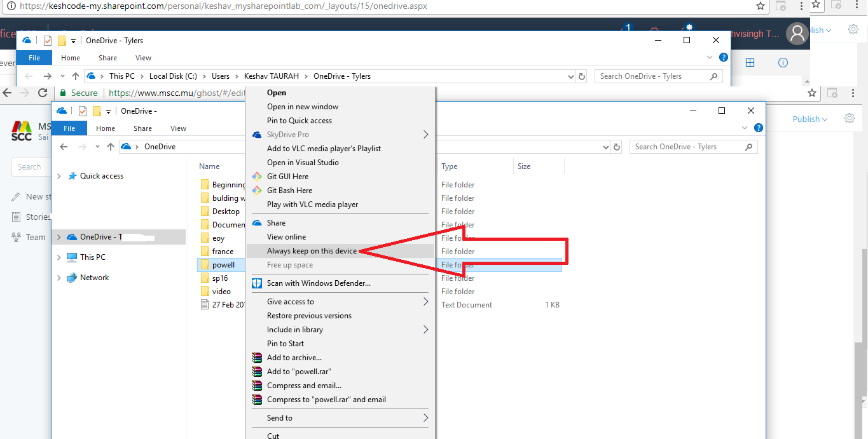
Task: Open File tab in back Explorer window
Action: click(x=34, y=58)
